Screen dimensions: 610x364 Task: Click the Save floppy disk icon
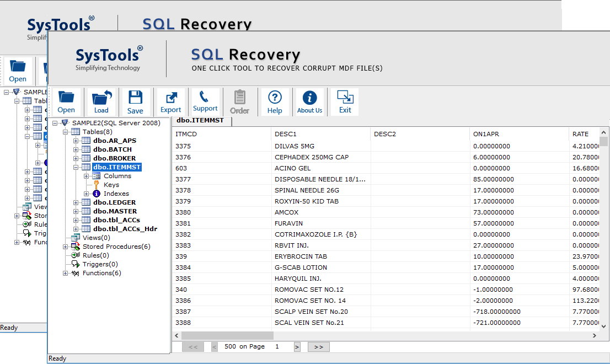pos(135,97)
